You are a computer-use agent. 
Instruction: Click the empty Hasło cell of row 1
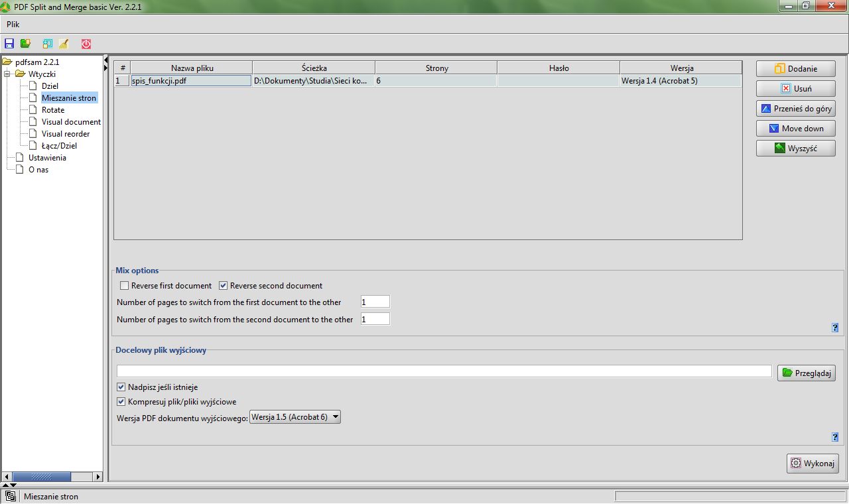click(x=558, y=80)
